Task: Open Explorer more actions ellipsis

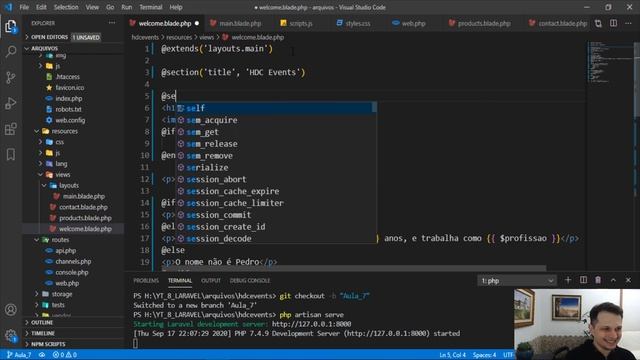Action: [112, 23]
